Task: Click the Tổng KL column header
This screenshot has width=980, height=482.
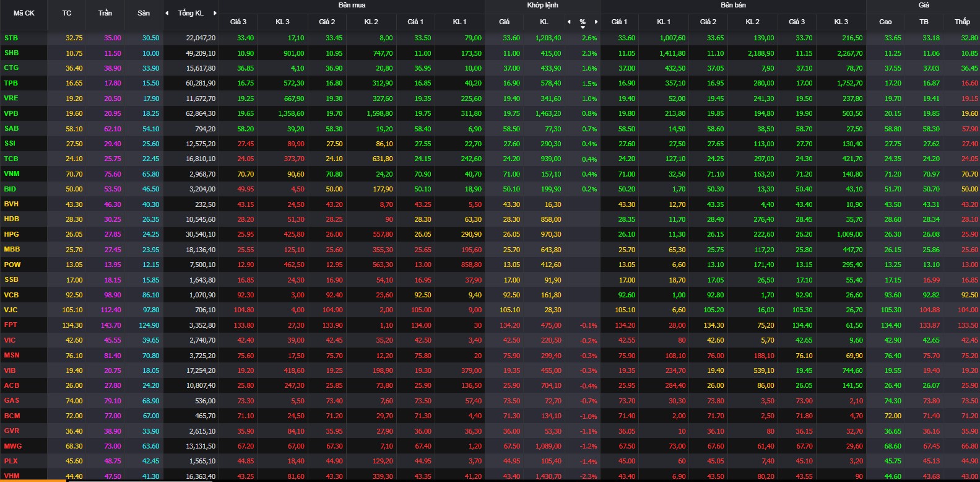Action: coord(191,13)
